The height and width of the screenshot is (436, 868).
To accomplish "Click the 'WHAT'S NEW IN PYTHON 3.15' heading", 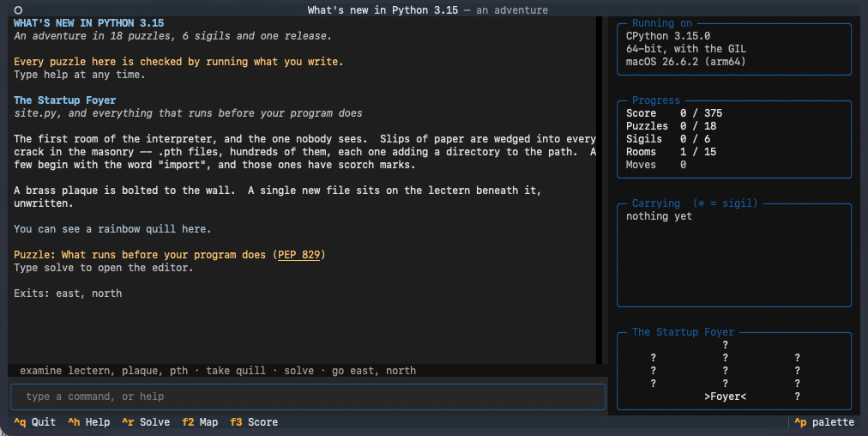I will (x=88, y=22).
